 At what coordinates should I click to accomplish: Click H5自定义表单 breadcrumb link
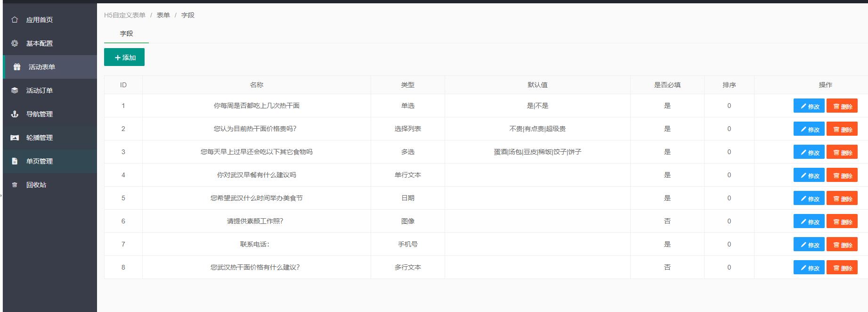pyautogui.click(x=125, y=15)
